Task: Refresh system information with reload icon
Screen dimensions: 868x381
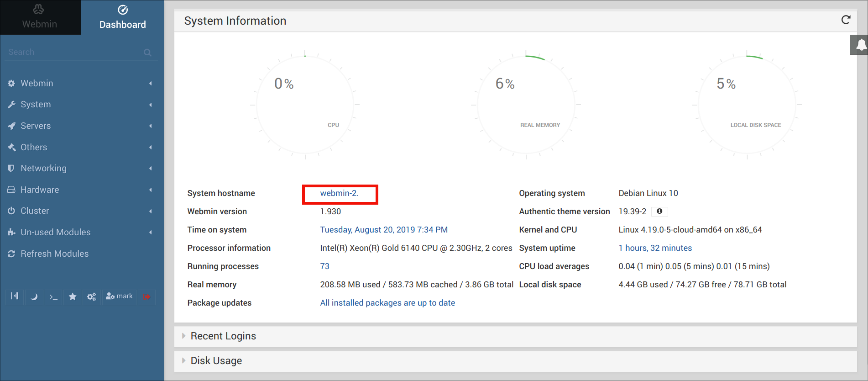Action: (846, 20)
